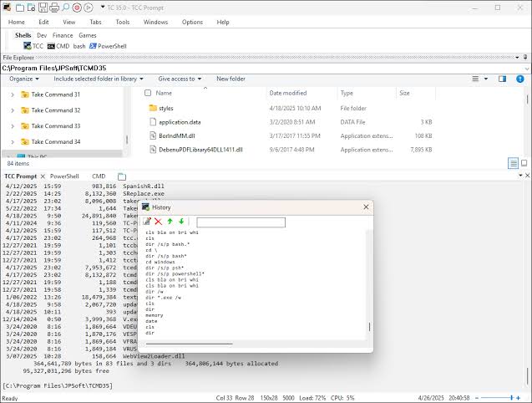
Task: Close the TCC Prompt tab with its X
Action: (x=43, y=176)
